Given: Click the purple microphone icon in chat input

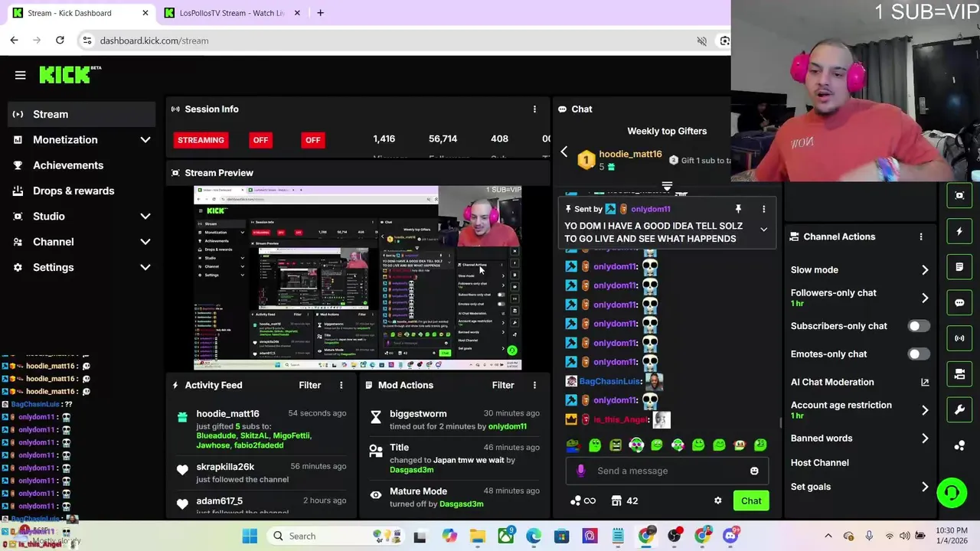Looking at the screenshot, I should pyautogui.click(x=580, y=471).
